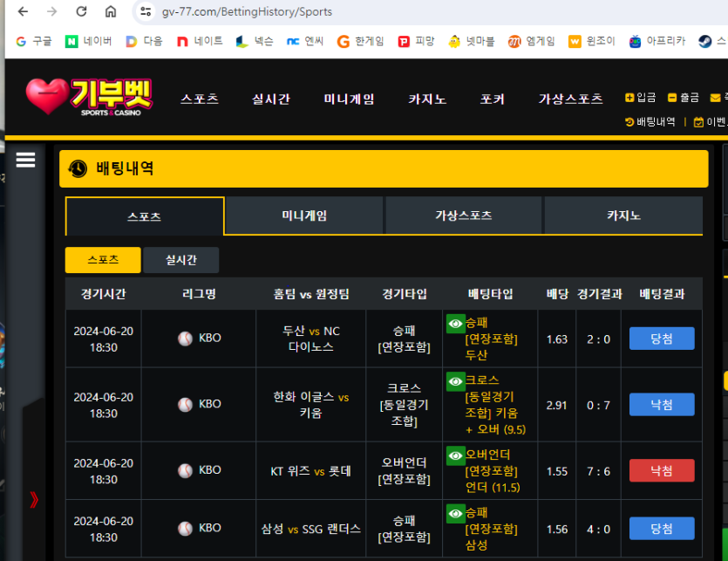
Task: Open the hamburger sidebar menu
Action: [25, 160]
